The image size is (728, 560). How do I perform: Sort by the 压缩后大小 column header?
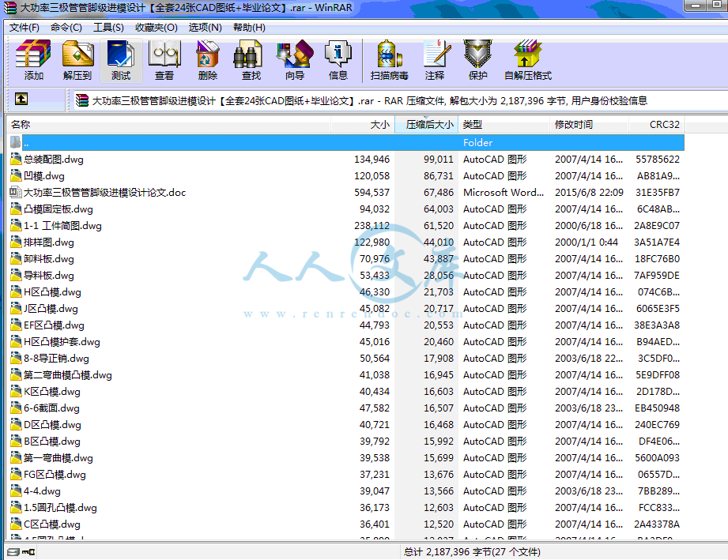(426, 124)
